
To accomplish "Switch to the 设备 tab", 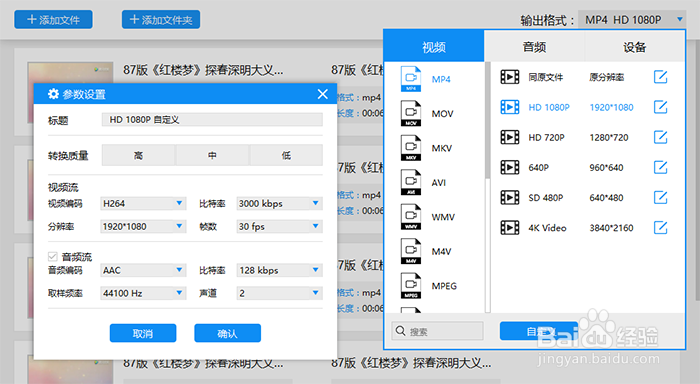I will click(634, 46).
